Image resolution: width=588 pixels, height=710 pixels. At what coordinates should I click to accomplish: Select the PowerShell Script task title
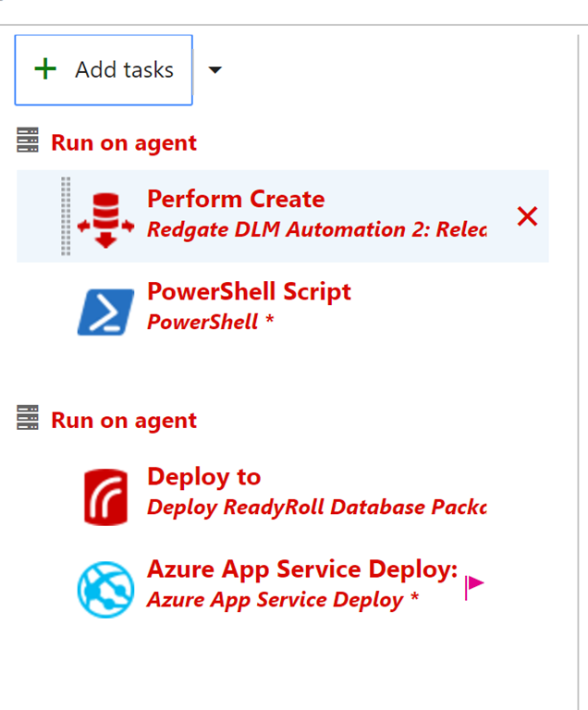249,292
